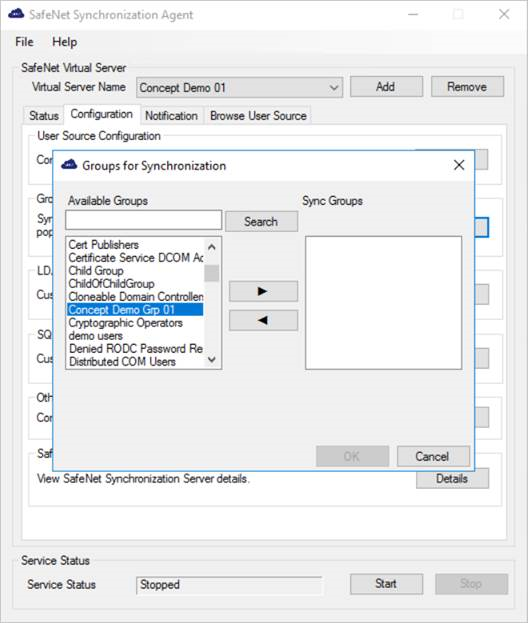Open the File menu
The height and width of the screenshot is (623, 528).
24,42
